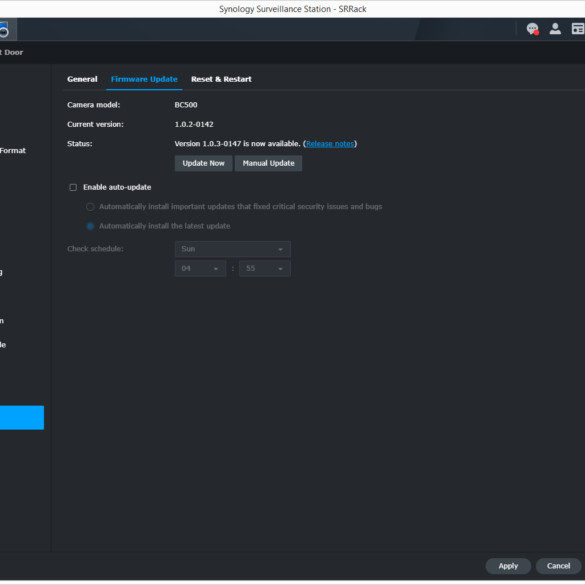
Task: Open the user account icon
Action: pos(555,29)
